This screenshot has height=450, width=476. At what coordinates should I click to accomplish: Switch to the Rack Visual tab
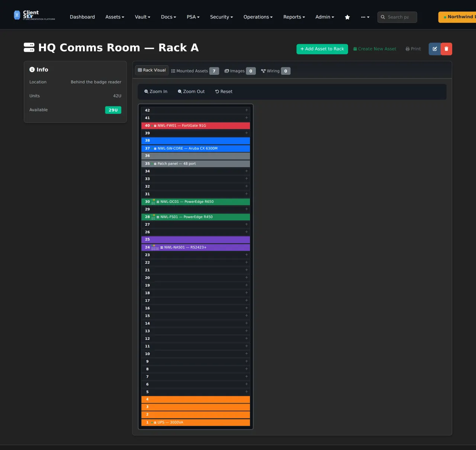tap(152, 70)
